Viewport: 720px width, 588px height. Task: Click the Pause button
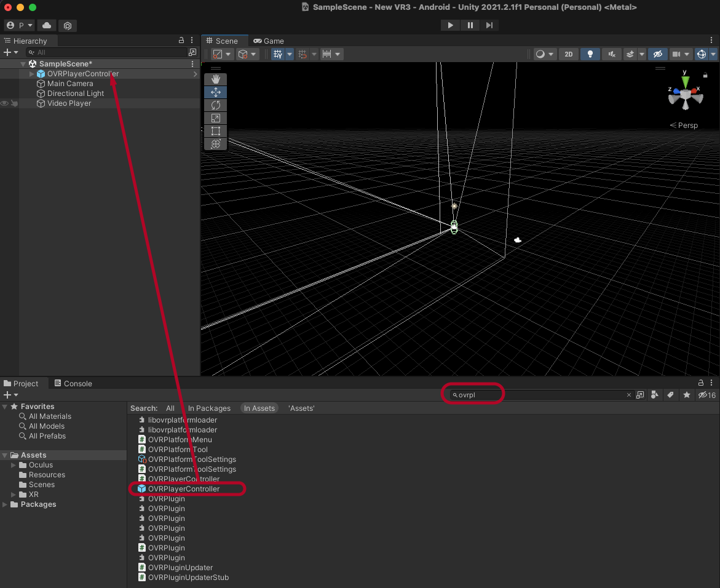coord(470,25)
